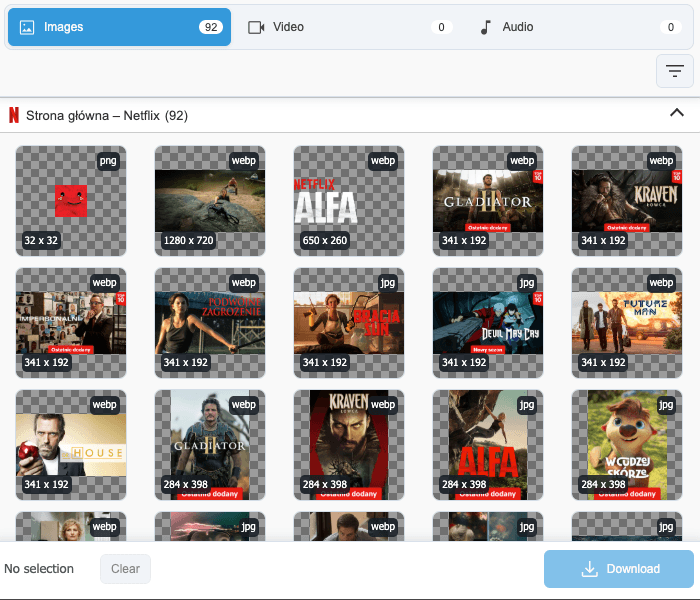Select the Gladiator II 284 x 398 poster
This screenshot has width=700, height=600.
pos(210,445)
